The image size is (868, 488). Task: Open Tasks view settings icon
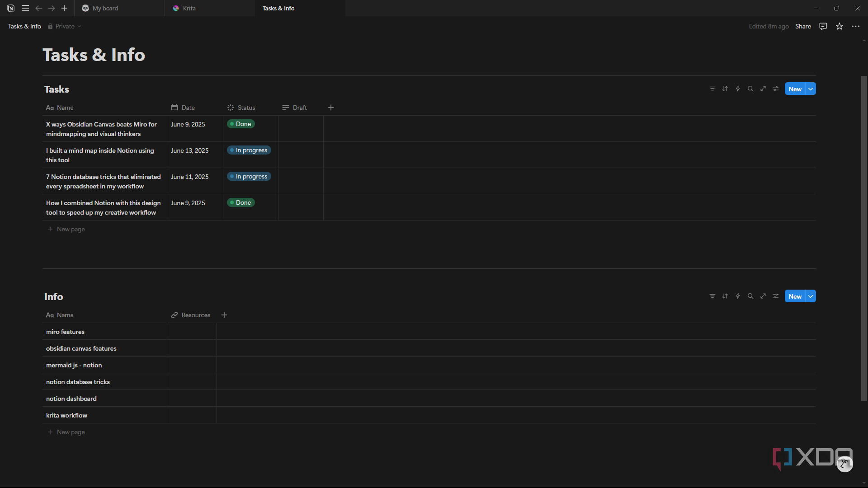coord(776,89)
